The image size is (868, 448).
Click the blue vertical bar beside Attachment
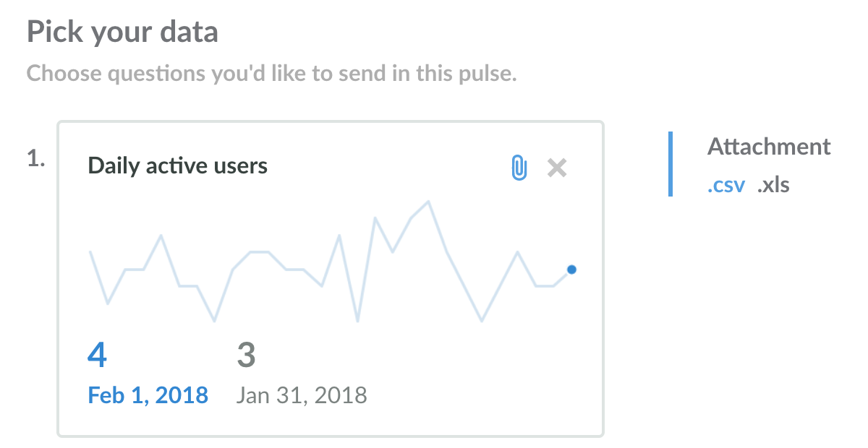tap(671, 164)
